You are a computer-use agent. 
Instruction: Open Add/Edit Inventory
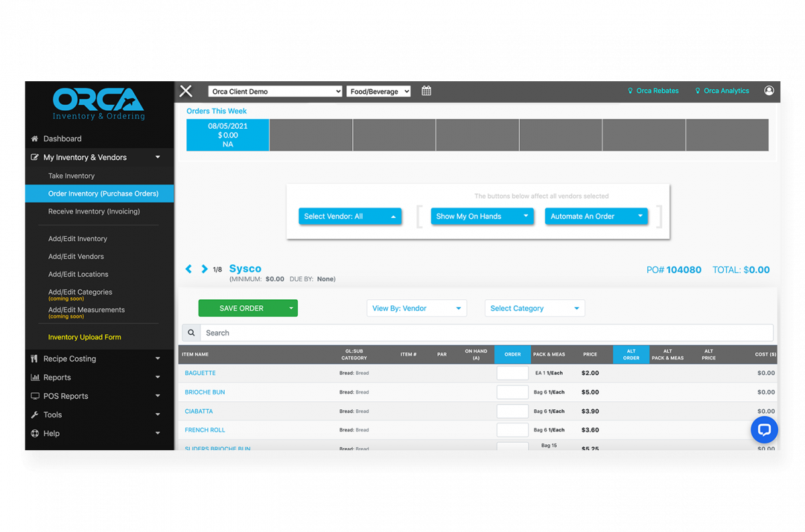[x=77, y=239]
